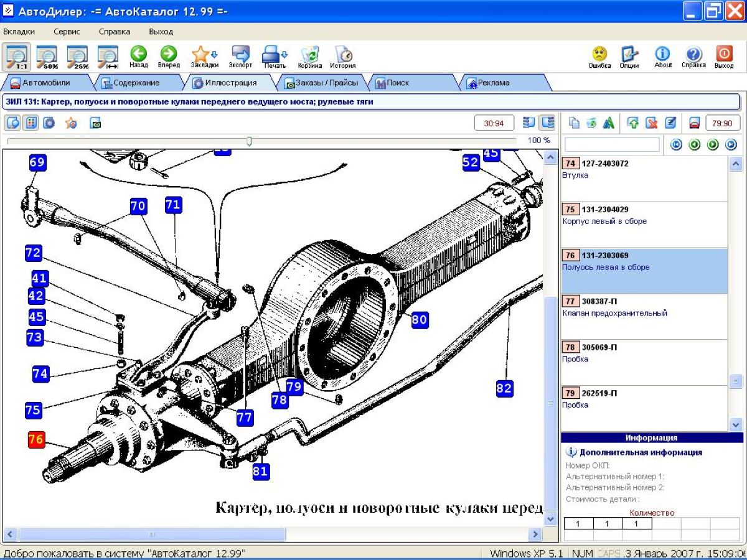Jump to the last part in the list
747x560 pixels.
click(731, 145)
